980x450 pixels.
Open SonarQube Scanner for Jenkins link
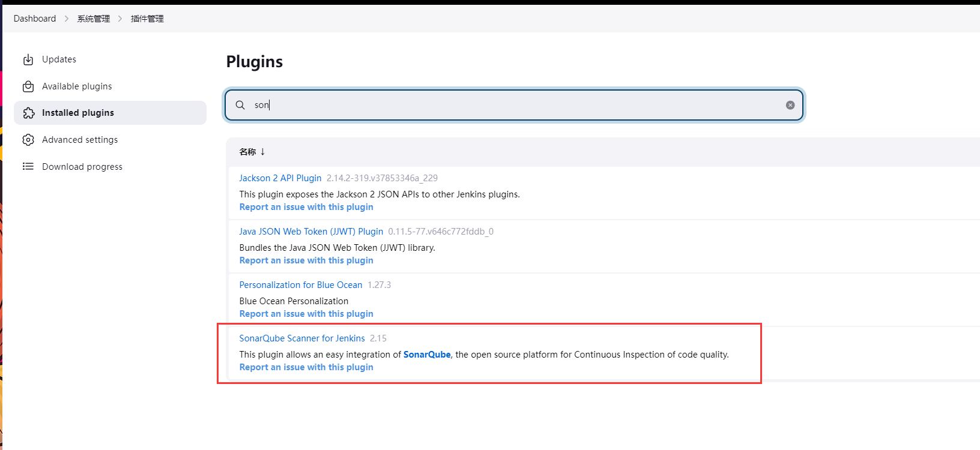(x=302, y=338)
